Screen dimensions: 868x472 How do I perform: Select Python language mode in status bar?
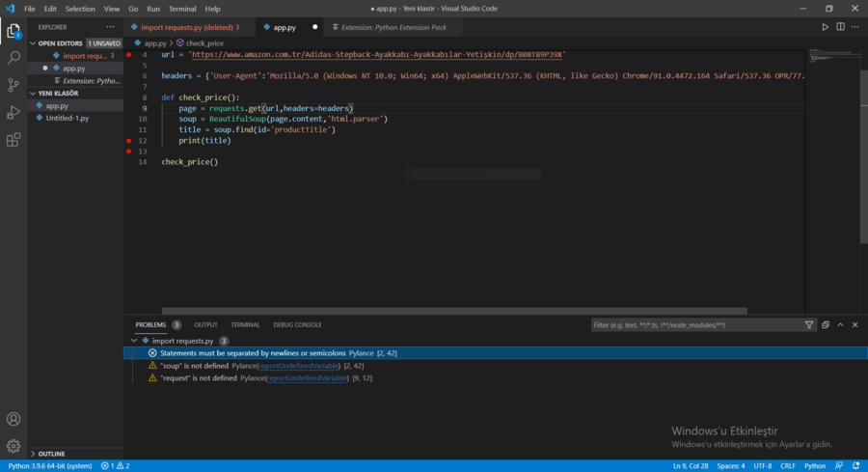815,466
